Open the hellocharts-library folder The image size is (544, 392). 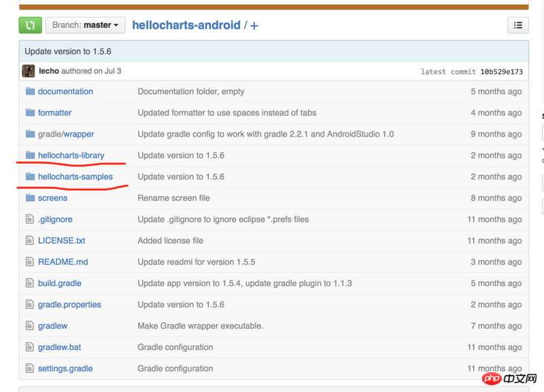point(71,156)
